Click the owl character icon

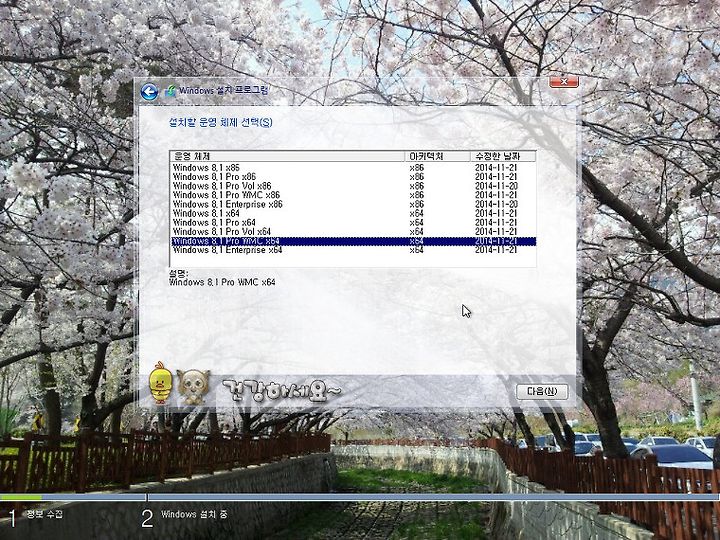193,387
